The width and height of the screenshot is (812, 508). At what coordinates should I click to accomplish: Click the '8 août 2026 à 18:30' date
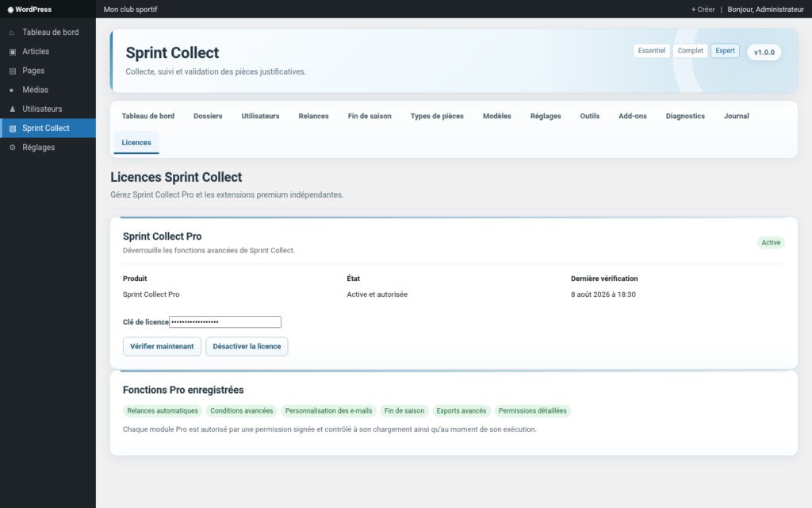pos(603,294)
